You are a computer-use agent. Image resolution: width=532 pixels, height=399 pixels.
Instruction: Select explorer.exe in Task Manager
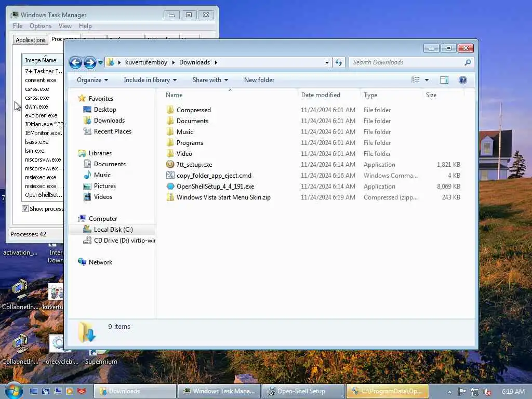[x=41, y=115]
